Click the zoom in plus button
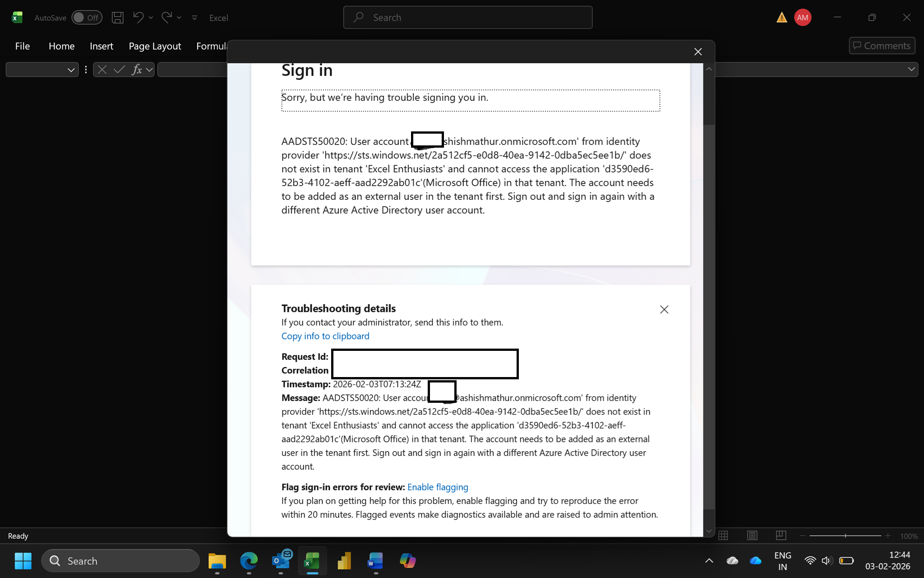 [x=888, y=536]
